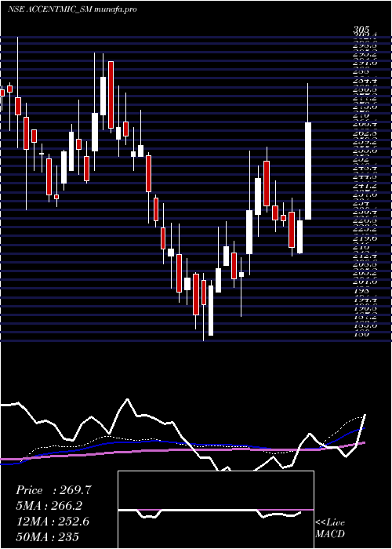Screen dimensions: 392x549
Task: Click the lowest white candle near 180
Action: click(x=211, y=311)
